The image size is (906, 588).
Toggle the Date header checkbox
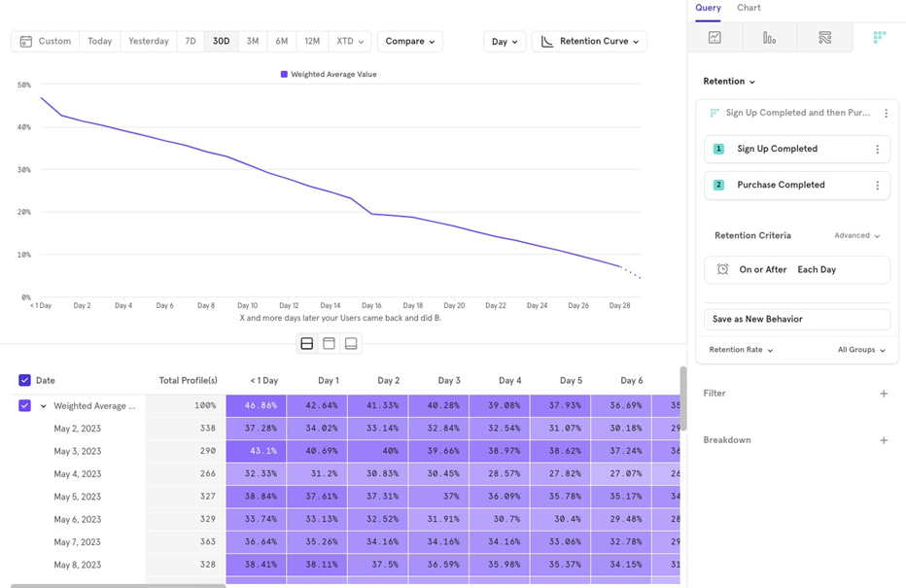point(25,381)
